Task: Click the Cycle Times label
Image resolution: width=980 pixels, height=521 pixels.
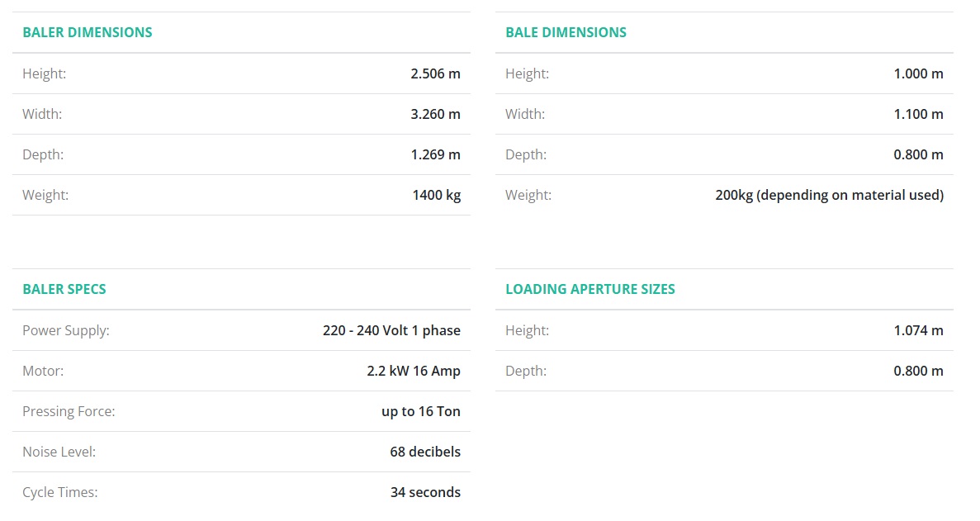Action: click(60, 492)
